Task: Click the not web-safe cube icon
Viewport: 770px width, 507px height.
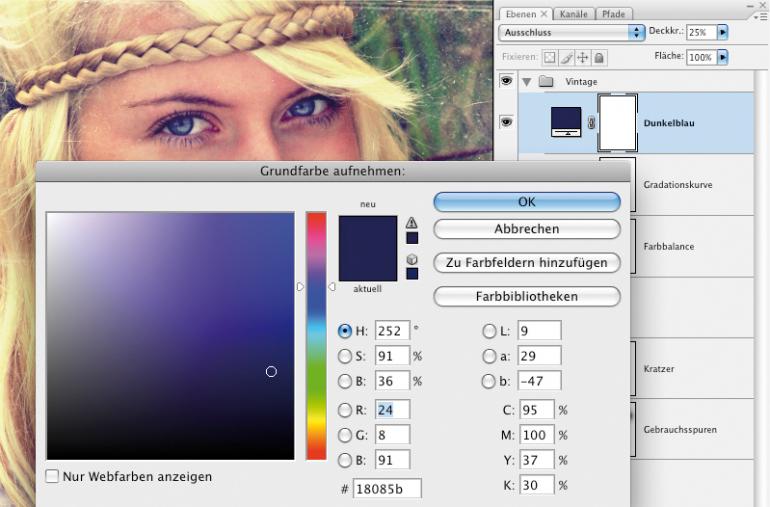Action: [x=412, y=259]
